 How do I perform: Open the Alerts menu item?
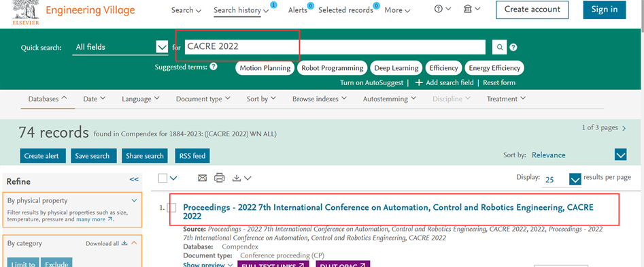(298, 10)
